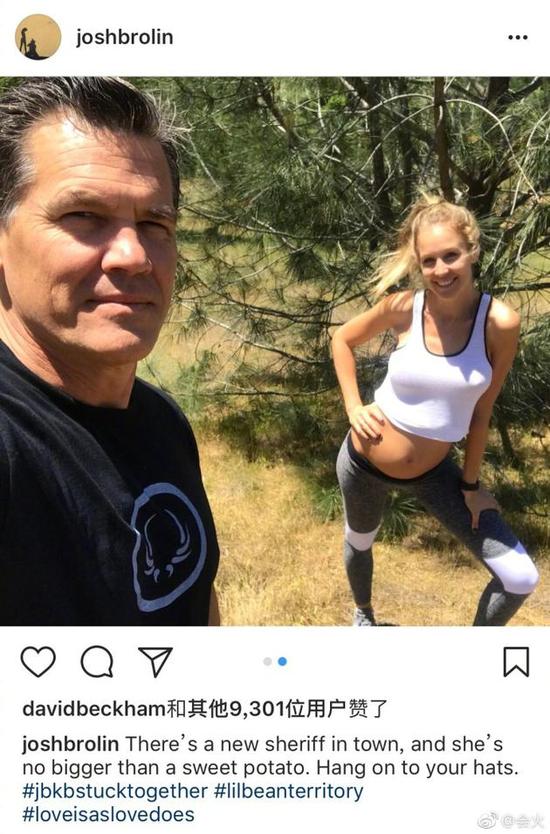
Task: Like the post with the heart icon
Action: click(x=38, y=661)
